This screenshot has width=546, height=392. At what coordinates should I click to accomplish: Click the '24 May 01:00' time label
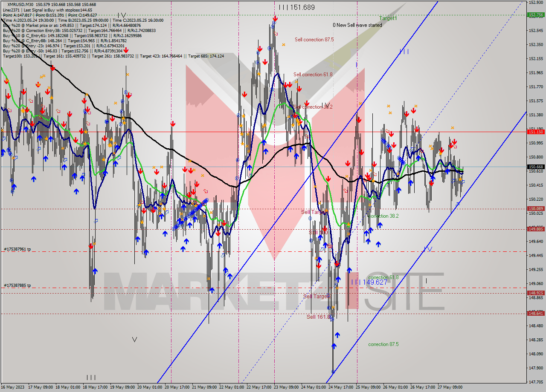[x=314, y=387]
